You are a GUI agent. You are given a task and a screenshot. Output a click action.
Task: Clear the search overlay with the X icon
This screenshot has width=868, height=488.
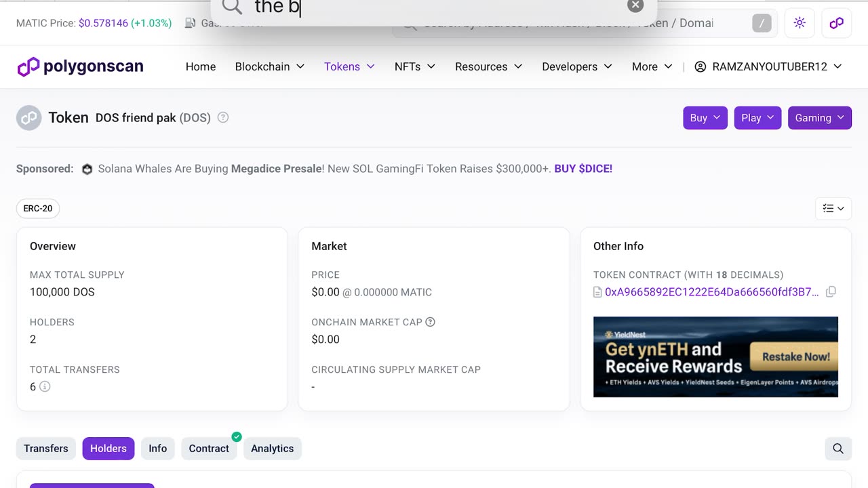[635, 5]
